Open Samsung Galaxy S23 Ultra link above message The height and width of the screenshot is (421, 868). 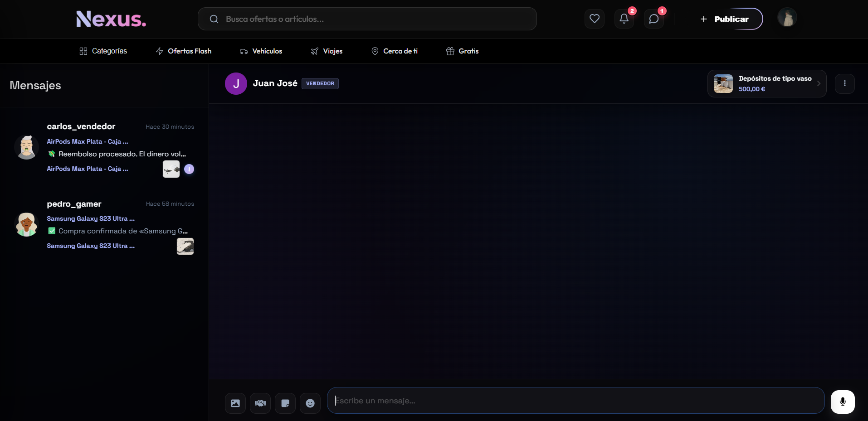click(91, 218)
